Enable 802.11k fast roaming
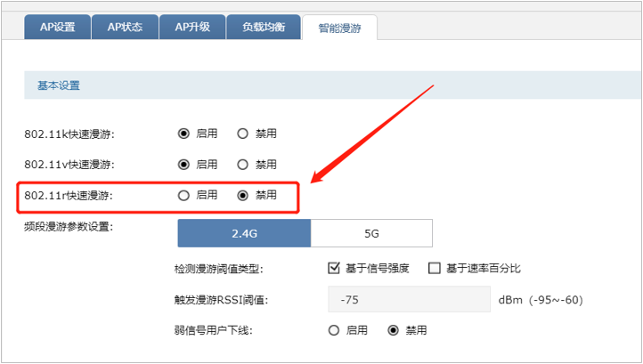Viewport: 643px width, 364px height. pyautogui.click(x=184, y=134)
